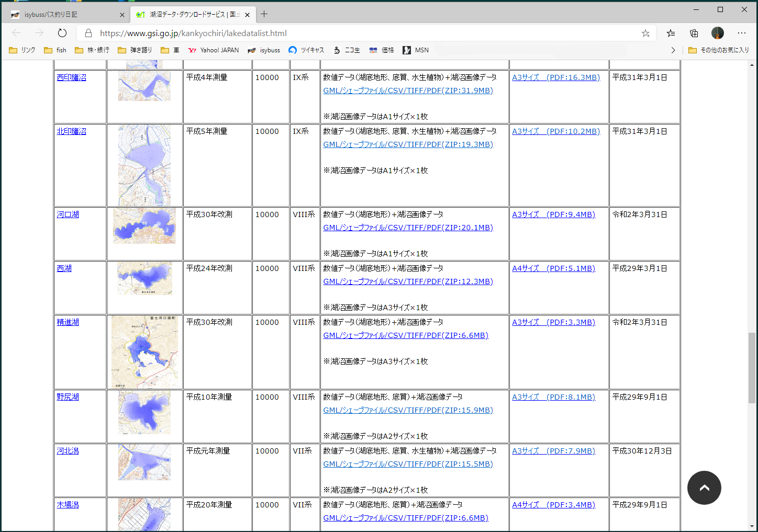
Task: Open the Collections icon
Action: tap(694, 33)
